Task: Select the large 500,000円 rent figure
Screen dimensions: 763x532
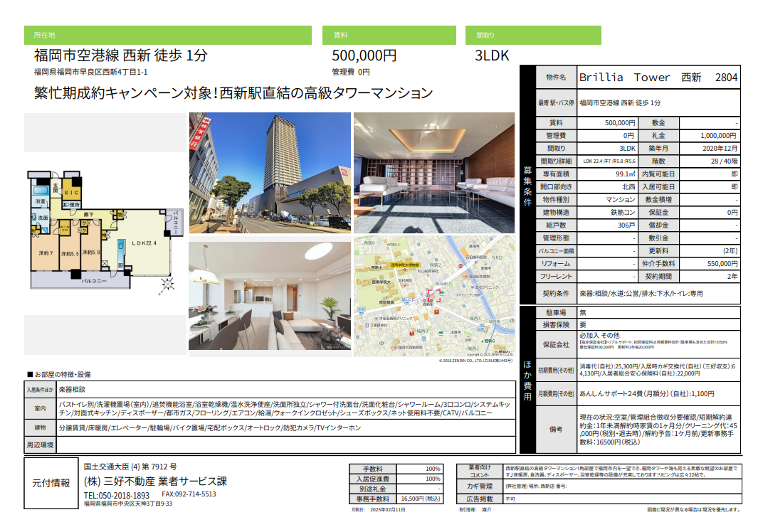Action: [x=364, y=55]
